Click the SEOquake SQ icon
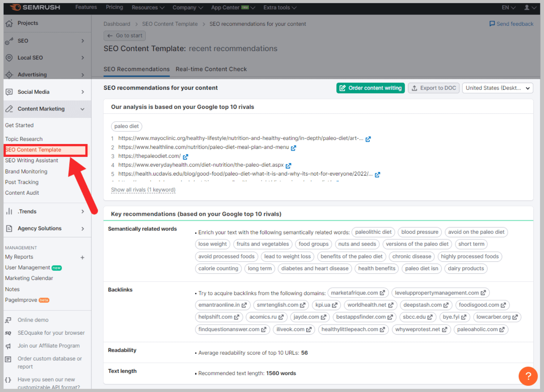This screenshot has height=392, width=544. coord(8,333)
